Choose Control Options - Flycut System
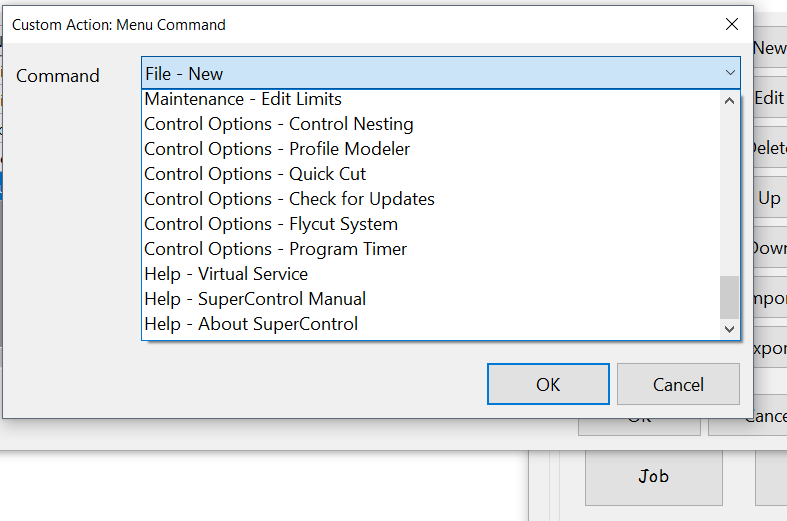787x521 pixels. [x=431, y=224]
